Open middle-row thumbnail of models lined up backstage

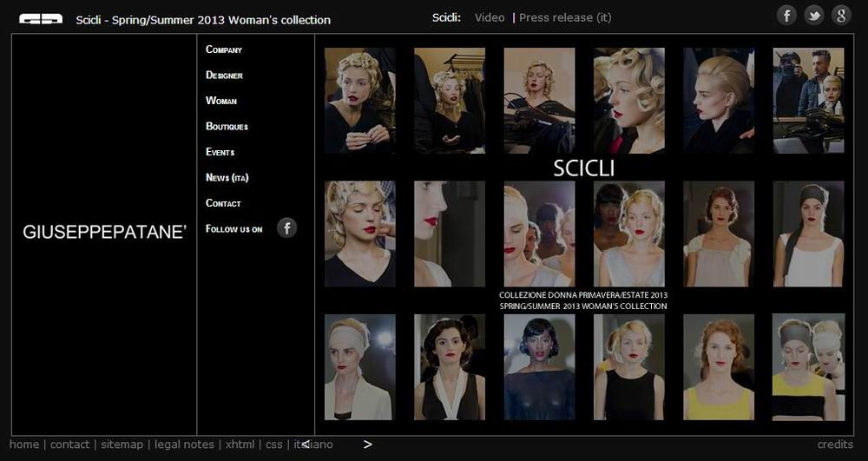pyautogui.click(x=539, y=234)
